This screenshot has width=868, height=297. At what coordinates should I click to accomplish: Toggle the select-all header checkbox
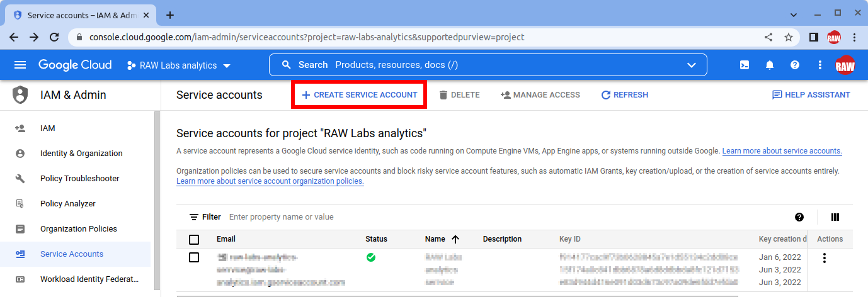[x=194, y=240]
